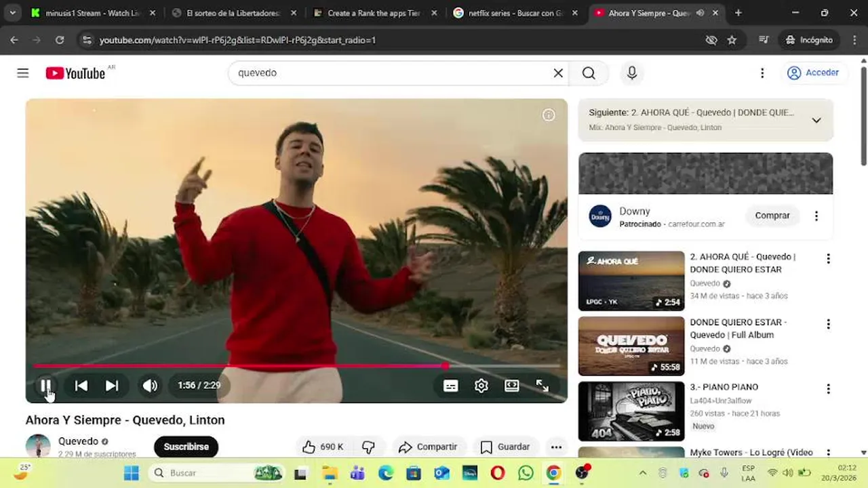Open Quevedo channel avatar
Viewport: 868px width, 488px height.
click(x=38, y=446)
